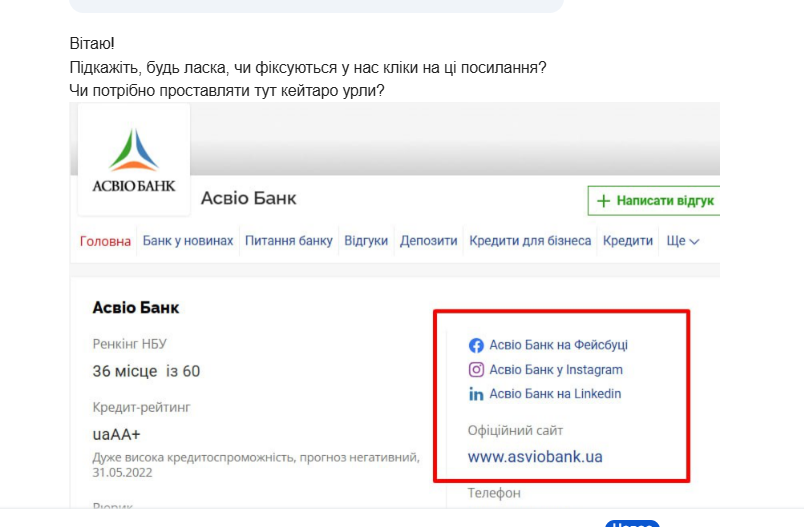This screenshot has height=527, width=804.
Task: Click the Асвіо Банк logo image
Action: pyautogui.click(x=134, y=159)
